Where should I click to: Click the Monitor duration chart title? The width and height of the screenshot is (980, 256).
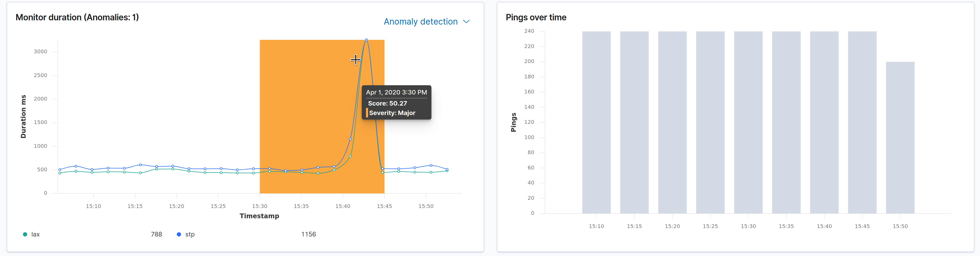coord(77,17)
